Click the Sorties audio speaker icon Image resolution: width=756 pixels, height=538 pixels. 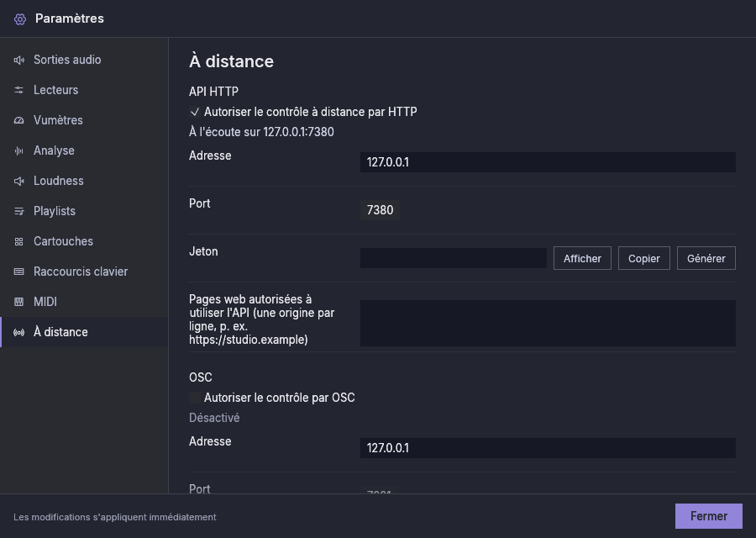[18, 60]
